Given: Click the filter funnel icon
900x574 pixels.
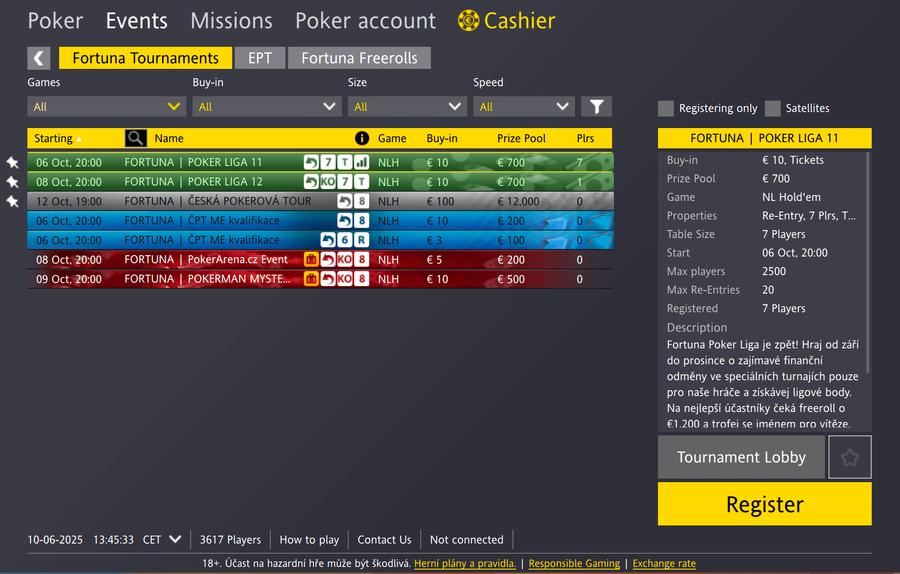Looking at the screenshot, I should 596,106.
